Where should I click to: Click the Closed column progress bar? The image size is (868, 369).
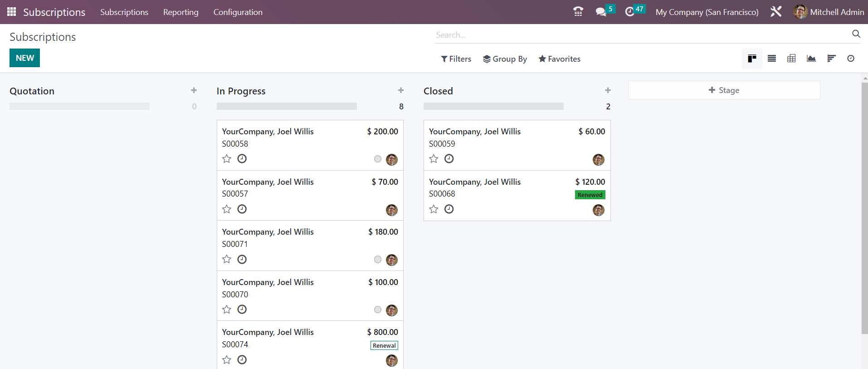(x=493, y=106)
